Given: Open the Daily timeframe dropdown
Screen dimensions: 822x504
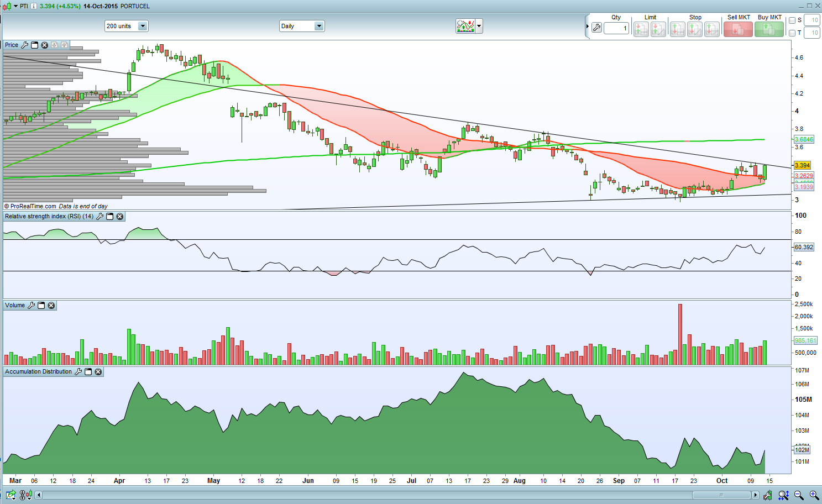Looking at the screenshot, I should click(x=302, y=26).
